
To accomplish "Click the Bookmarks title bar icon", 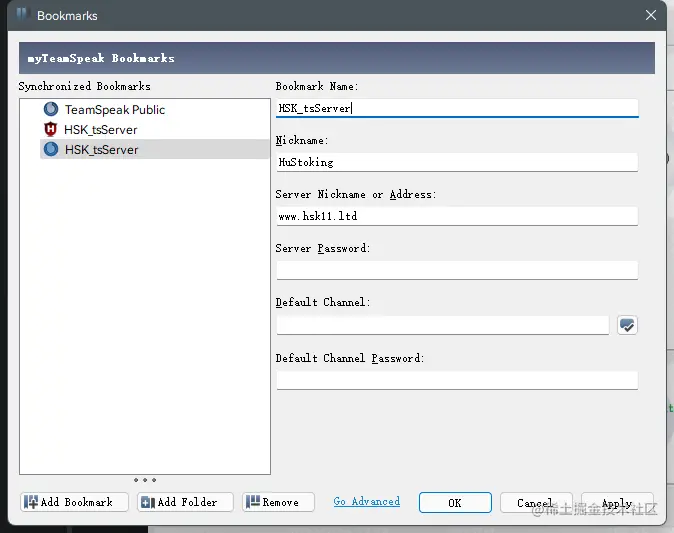I will [21, 15].
